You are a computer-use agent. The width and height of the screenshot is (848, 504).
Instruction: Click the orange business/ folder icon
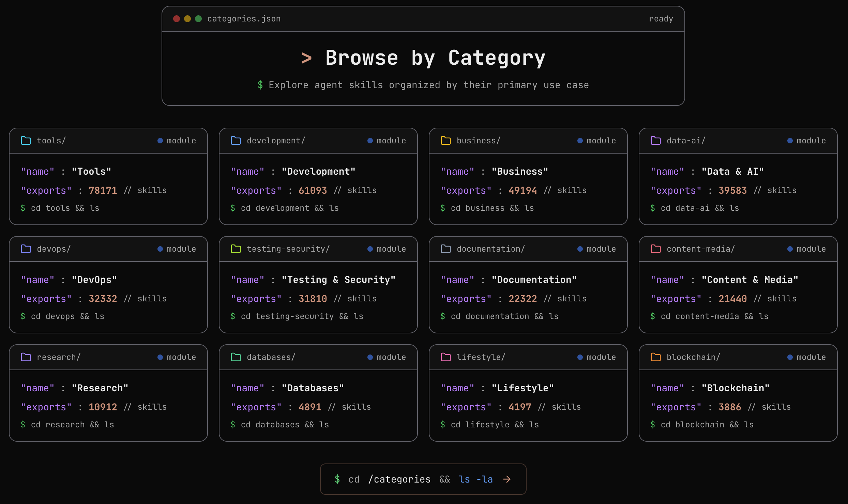[x=445, y=140]
